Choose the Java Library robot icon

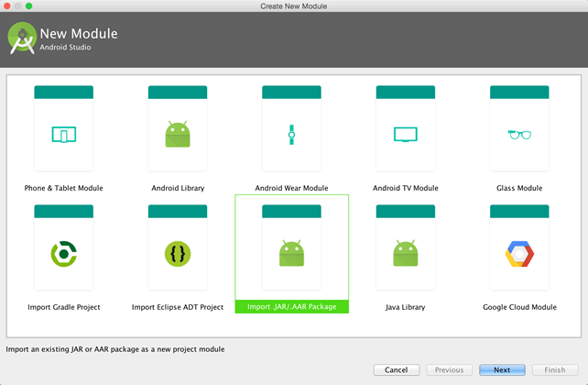(x=406, y=253)
